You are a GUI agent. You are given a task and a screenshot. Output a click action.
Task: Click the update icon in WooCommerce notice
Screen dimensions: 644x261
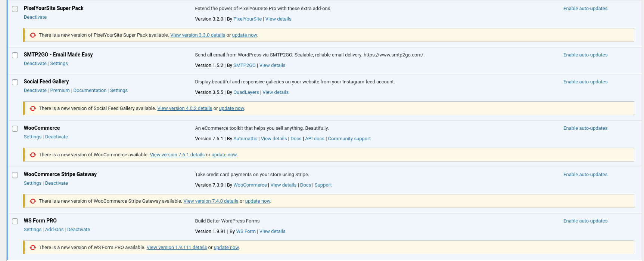(33, 155)
